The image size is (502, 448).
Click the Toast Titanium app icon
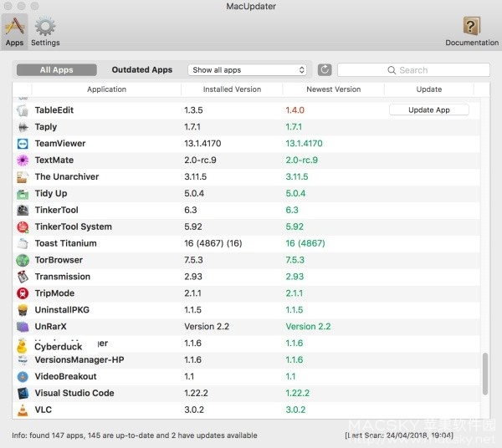pyautogui.click(x=23, y=243)
